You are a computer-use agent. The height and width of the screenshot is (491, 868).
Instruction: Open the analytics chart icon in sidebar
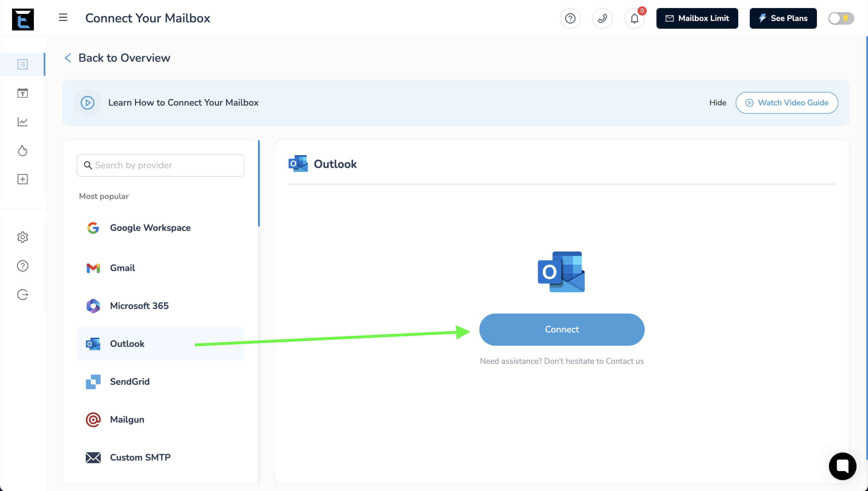coord(23,122)
